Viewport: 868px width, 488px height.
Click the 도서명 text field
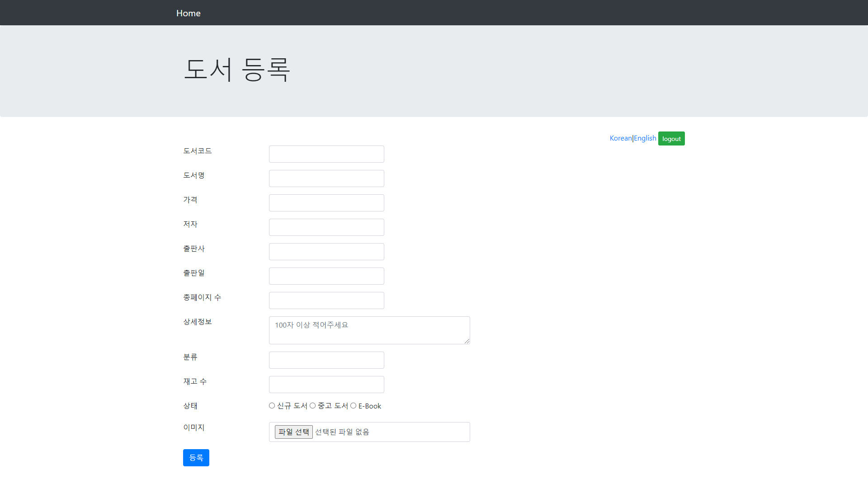326,178
